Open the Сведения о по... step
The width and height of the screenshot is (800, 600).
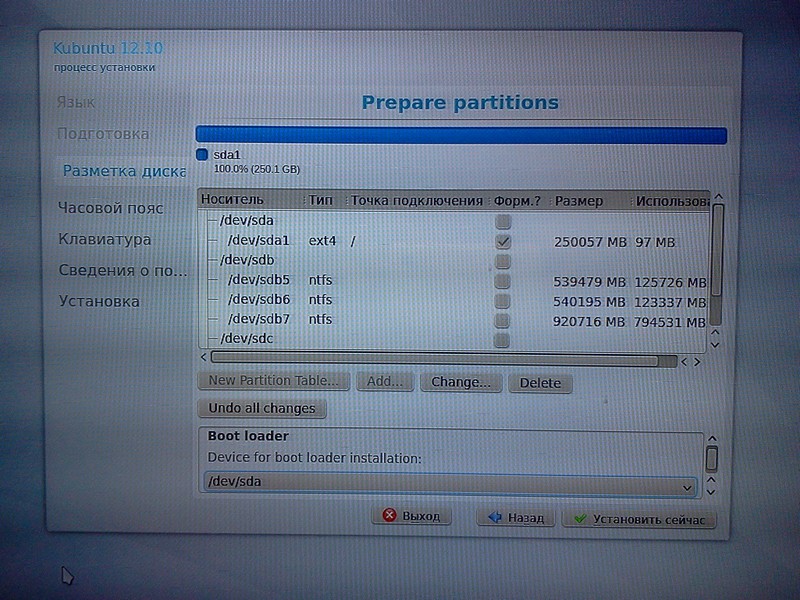(x=123, y=270)
